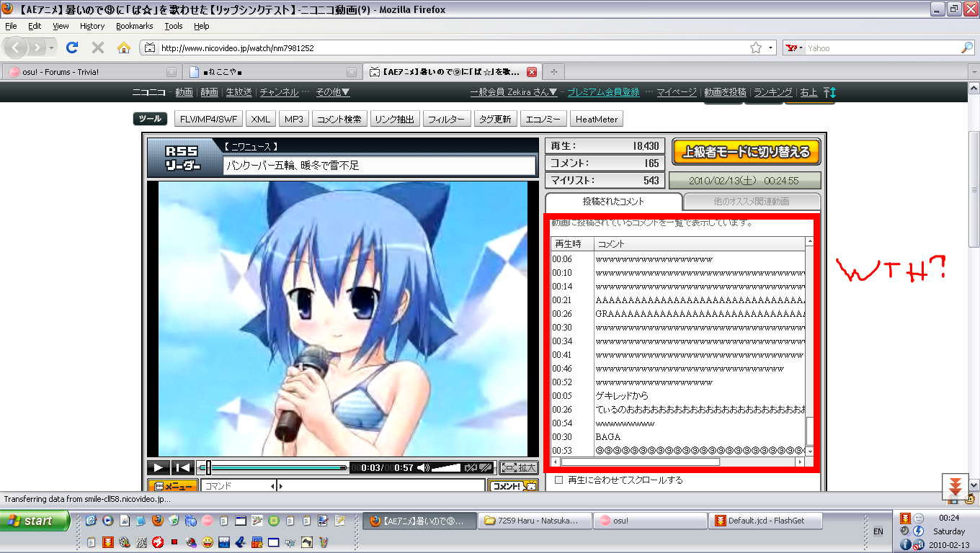Click the 生放送 navigation link
Screen dimensions: 980x553
pyautogui.click(x=239, y=92)
